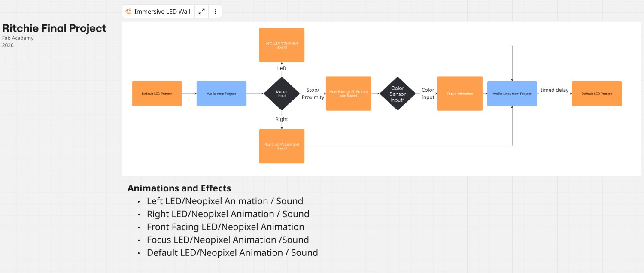This screenshot has width=644, height=273.
Task: Select the Front Facing LED Pattern and Sound box
Action: 349,94
